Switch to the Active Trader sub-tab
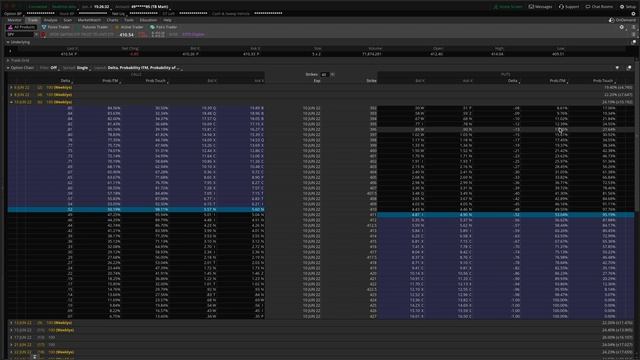The width and height of the screenshot is (640, 360). coord(129,27)
